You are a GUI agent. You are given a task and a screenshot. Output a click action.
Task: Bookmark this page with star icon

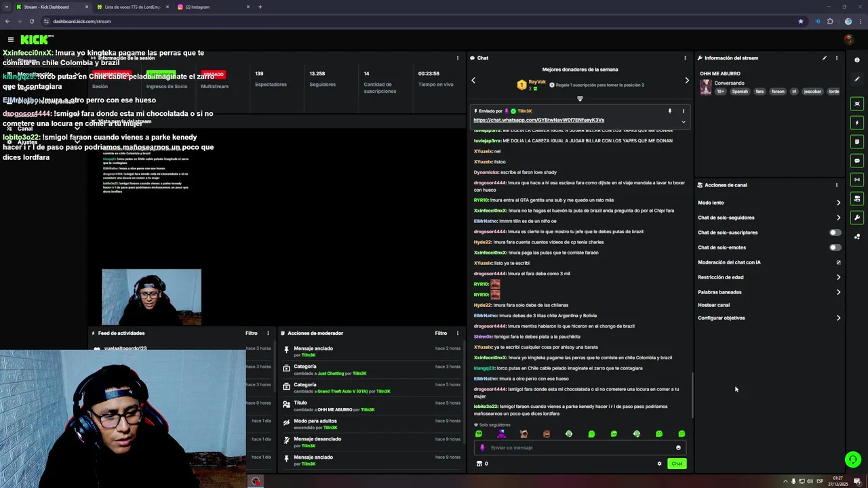801,21
